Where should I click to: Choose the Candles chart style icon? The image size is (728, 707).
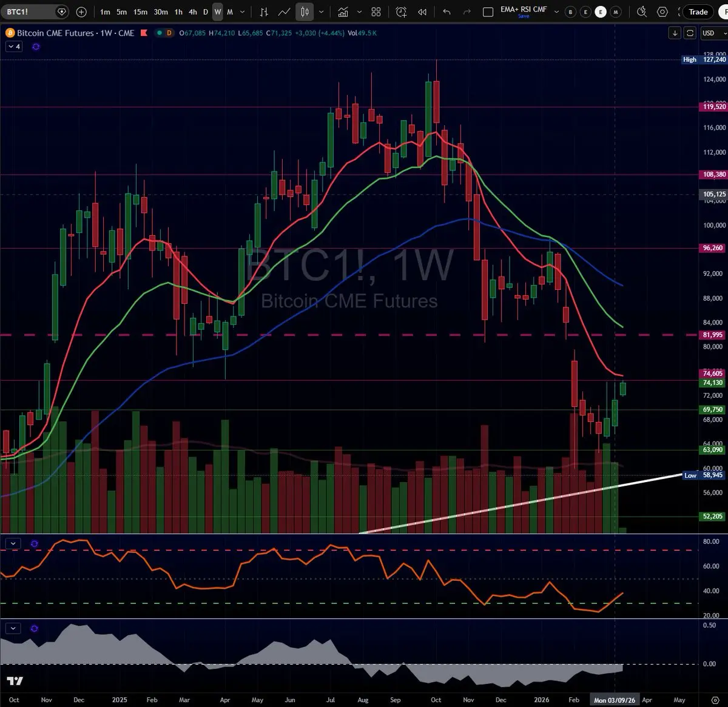click(305, 12)
